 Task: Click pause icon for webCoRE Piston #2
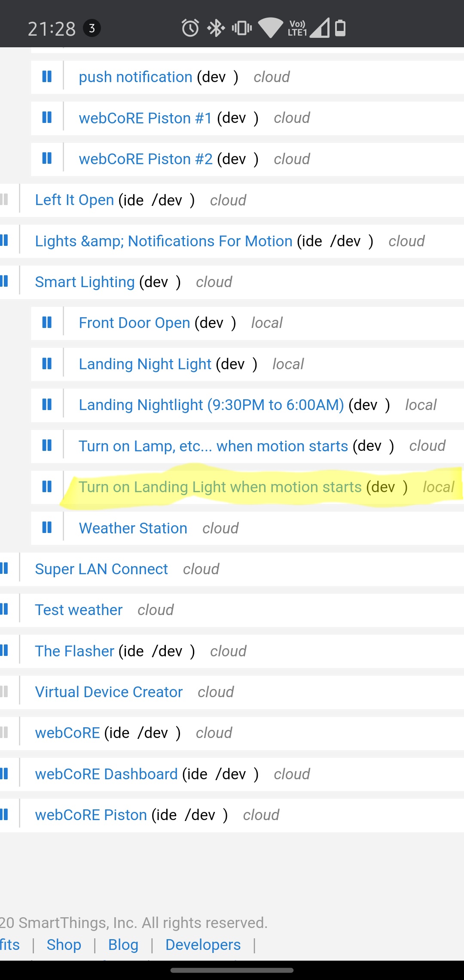(x=47, y=159)
